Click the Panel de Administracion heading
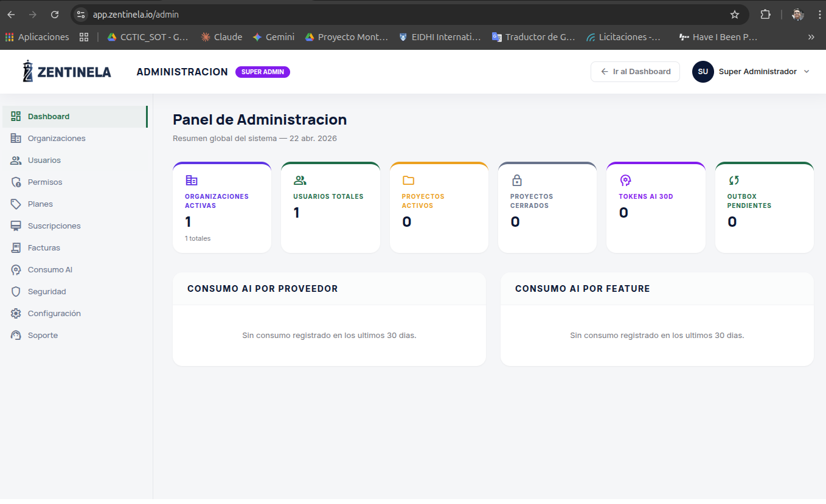This screenshot has height=504, width=826. (x=260, y=120)
